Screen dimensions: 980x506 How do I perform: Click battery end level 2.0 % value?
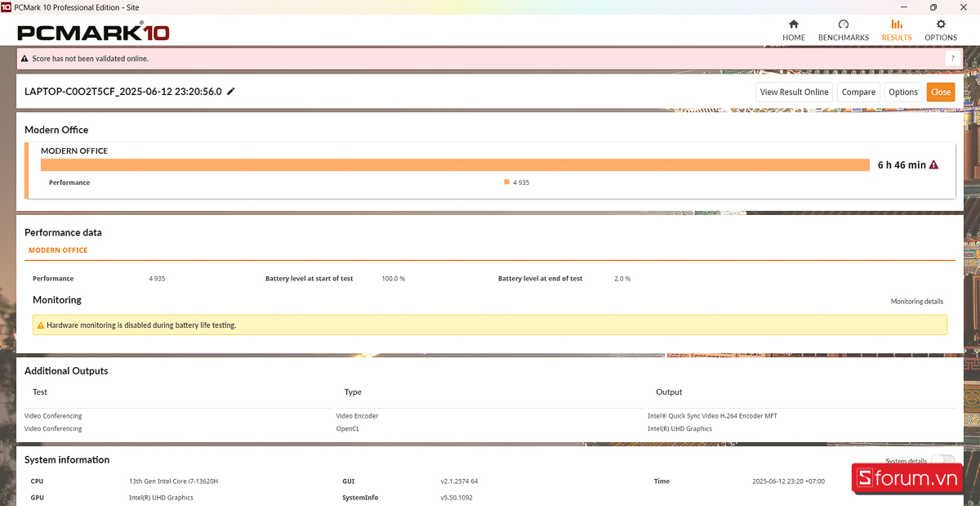(622, 279)
